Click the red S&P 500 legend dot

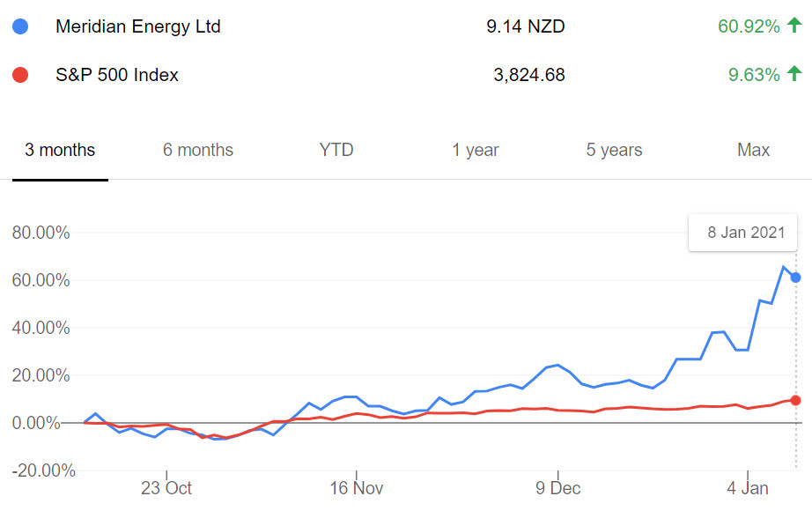click(20, 75)
